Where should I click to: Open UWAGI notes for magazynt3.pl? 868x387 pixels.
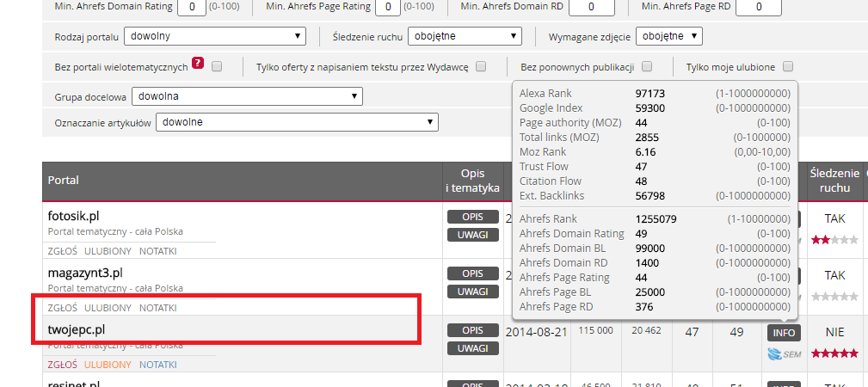coord(472,292)
